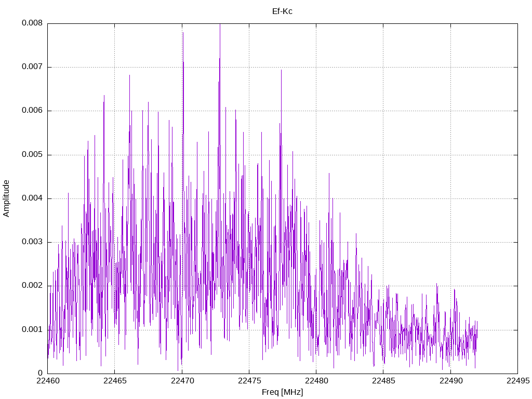This screenshot has height=399, width=532.
Task: Click the x-axis value 22490
Action: click(x=451, y=381)
